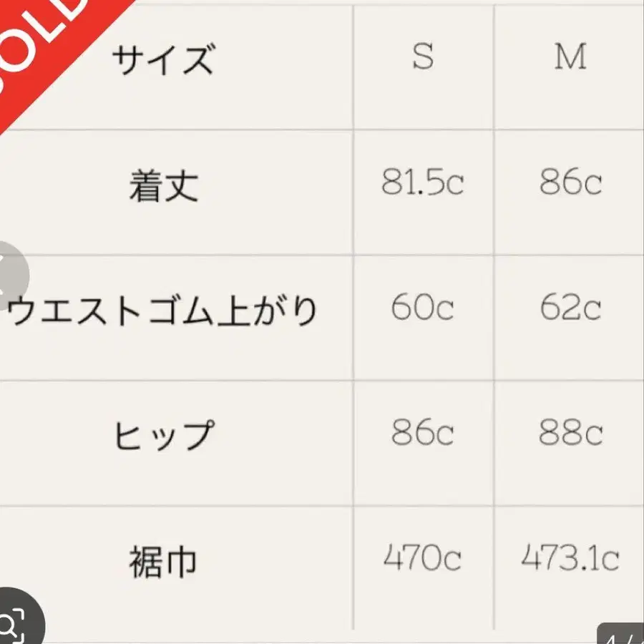The image size is (644, 644).
Task: Click the 裾巾 row label
Action: pyautogui.click(x=164, y=561)
